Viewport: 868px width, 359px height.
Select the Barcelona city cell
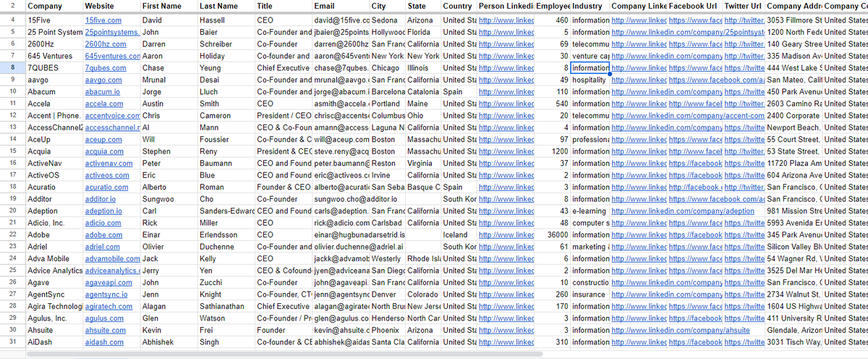[387, 92]
